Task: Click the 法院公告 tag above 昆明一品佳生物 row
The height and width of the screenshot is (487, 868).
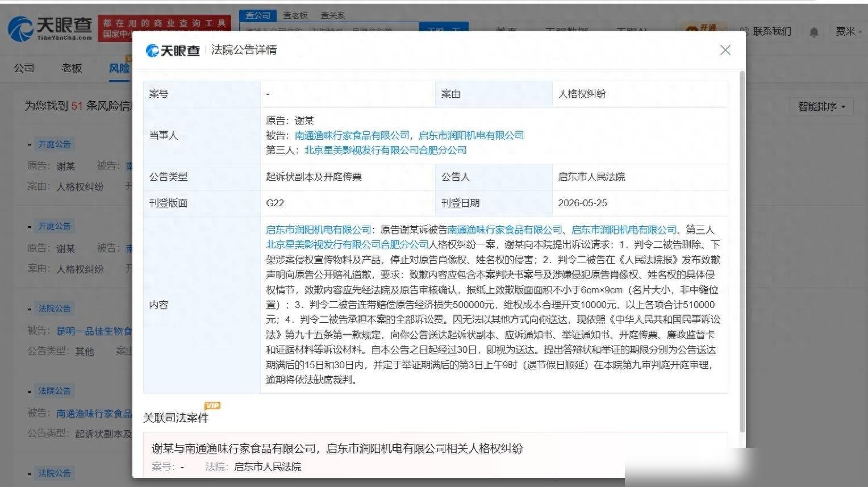Action: (x=55, y=309)
